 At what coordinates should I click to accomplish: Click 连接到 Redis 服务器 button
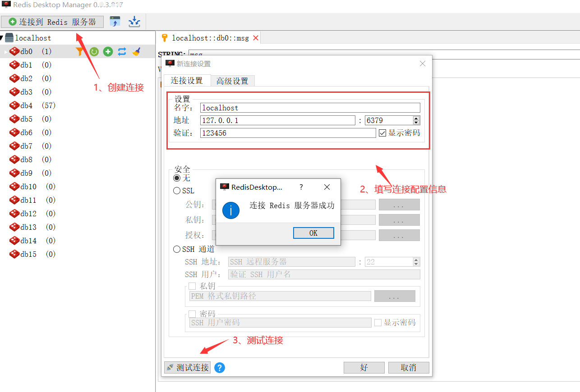click(52, 22)
